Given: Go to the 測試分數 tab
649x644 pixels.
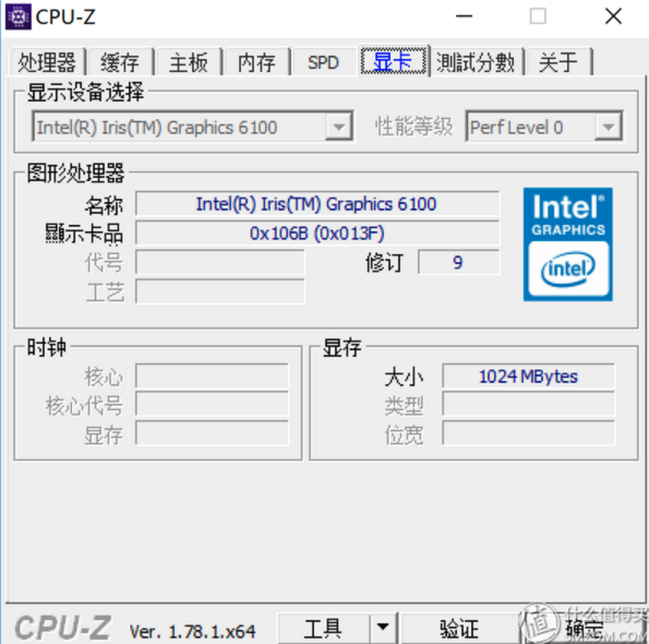Looking at the screenshot, I should [476, 62].
